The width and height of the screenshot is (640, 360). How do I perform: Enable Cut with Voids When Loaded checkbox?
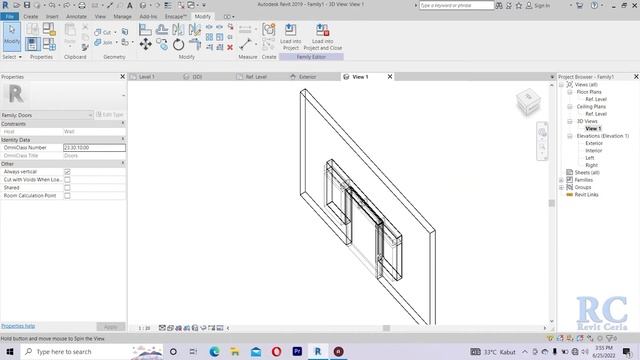(67, 180)
